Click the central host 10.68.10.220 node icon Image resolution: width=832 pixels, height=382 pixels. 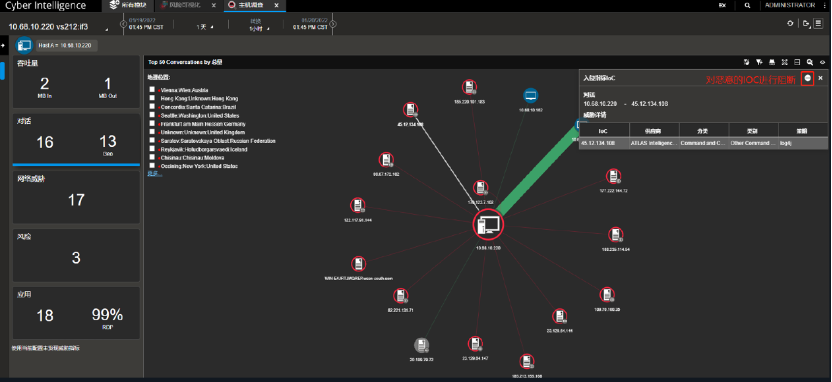[x=488, y=224]
